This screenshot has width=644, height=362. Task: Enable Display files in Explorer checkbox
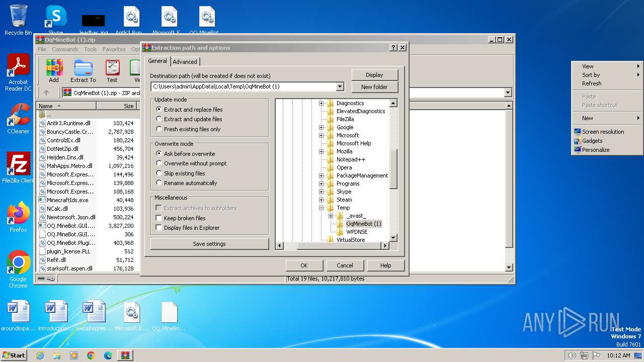[x=158, y=228]
